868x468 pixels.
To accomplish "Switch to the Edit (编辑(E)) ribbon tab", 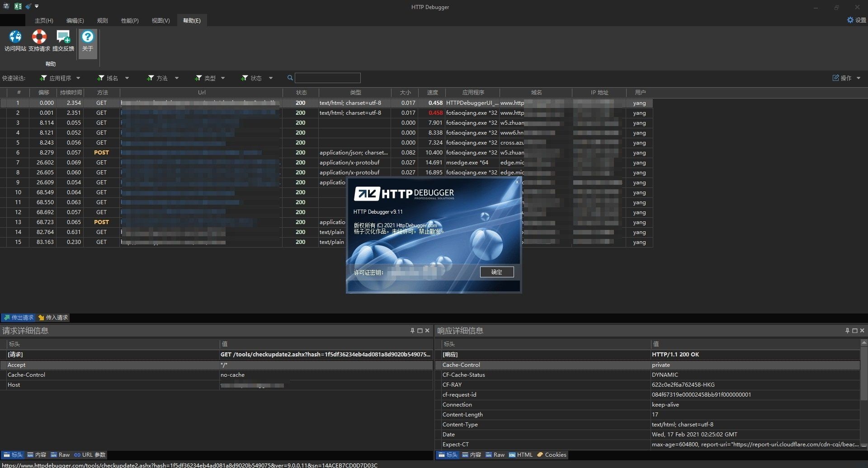I will (75, 20).
